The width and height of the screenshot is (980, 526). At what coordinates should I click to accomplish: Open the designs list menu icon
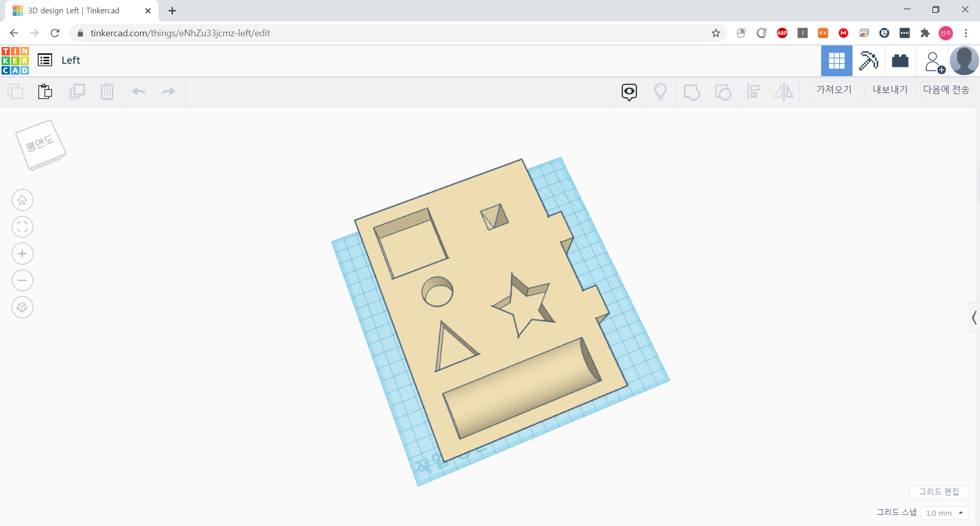[45, 60]
